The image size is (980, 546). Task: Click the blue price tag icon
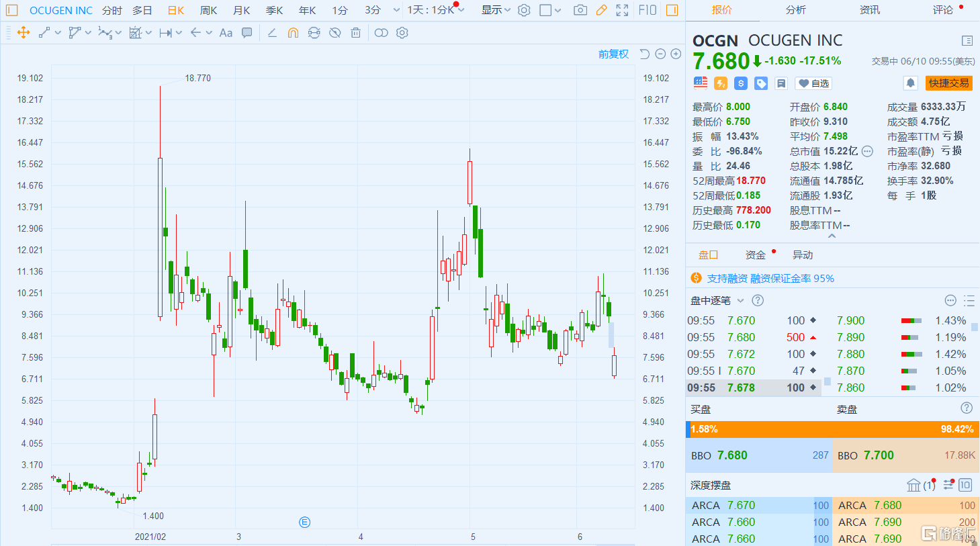[761, 83]
